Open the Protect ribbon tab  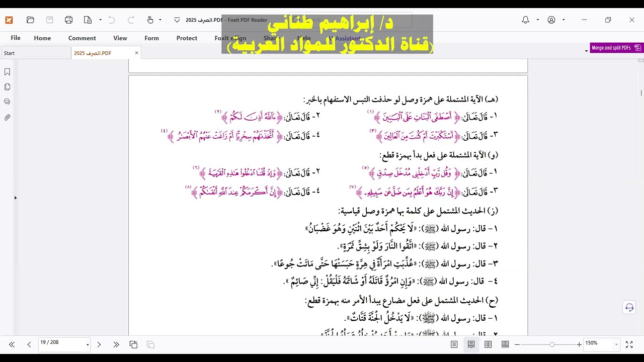[x=187, y=38]
